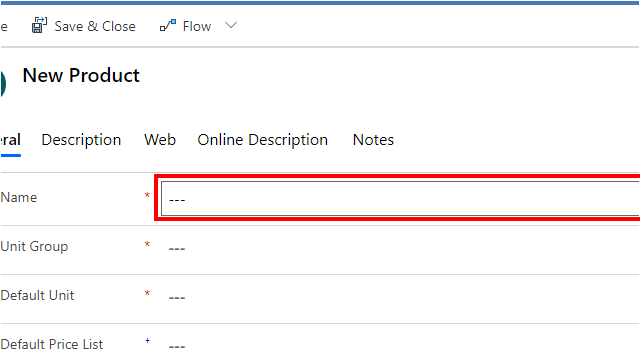
Task: Select the Online Description tab
Action: click(x=262, y=140)
